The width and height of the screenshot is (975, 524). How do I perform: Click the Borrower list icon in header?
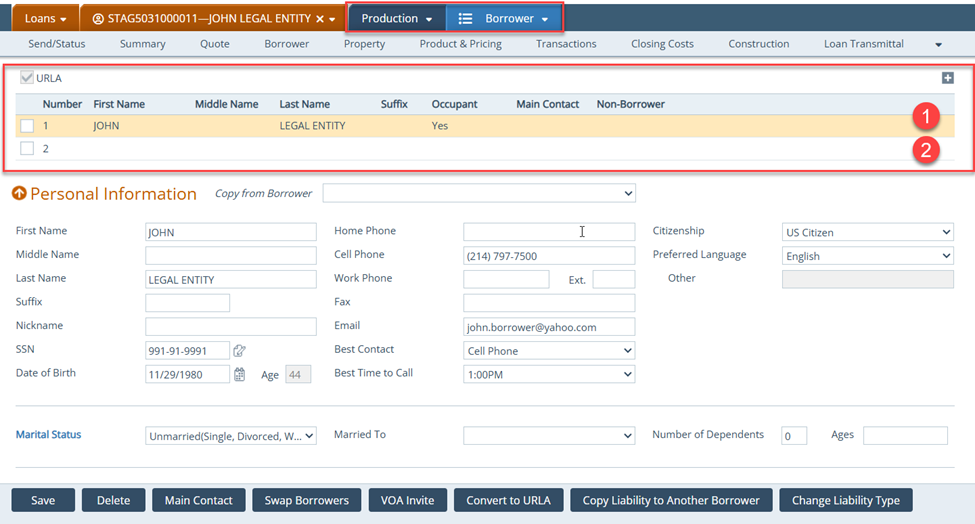(465, 18)
